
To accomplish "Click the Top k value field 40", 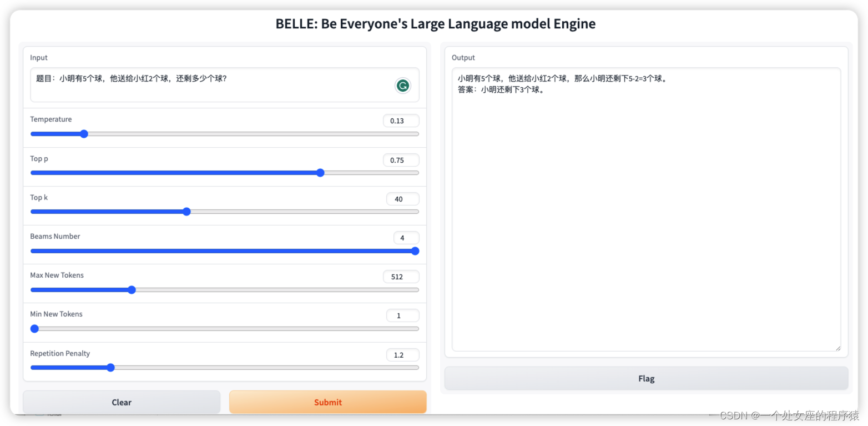I will pyautogui.click(x=403, y=199).
